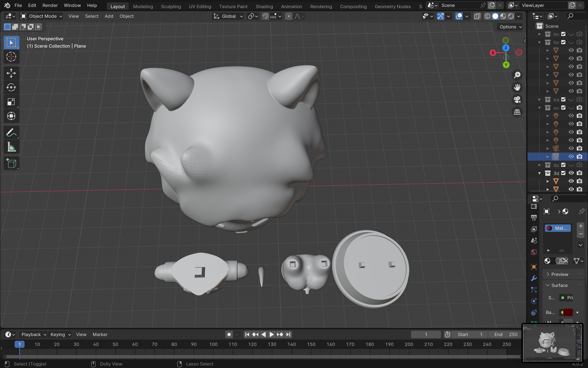
Task: Toggle camera view gizmo button
Action: click(x=517, y=100)
